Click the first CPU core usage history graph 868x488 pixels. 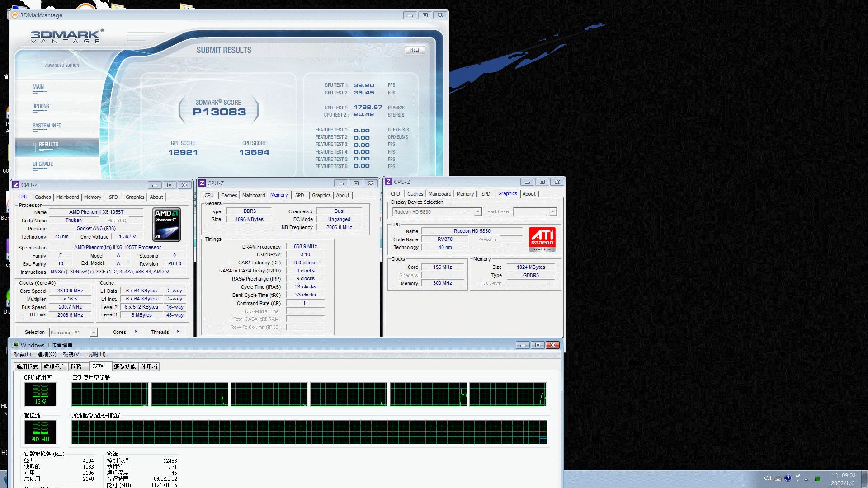pyautogui.click(x=110, y=394)
